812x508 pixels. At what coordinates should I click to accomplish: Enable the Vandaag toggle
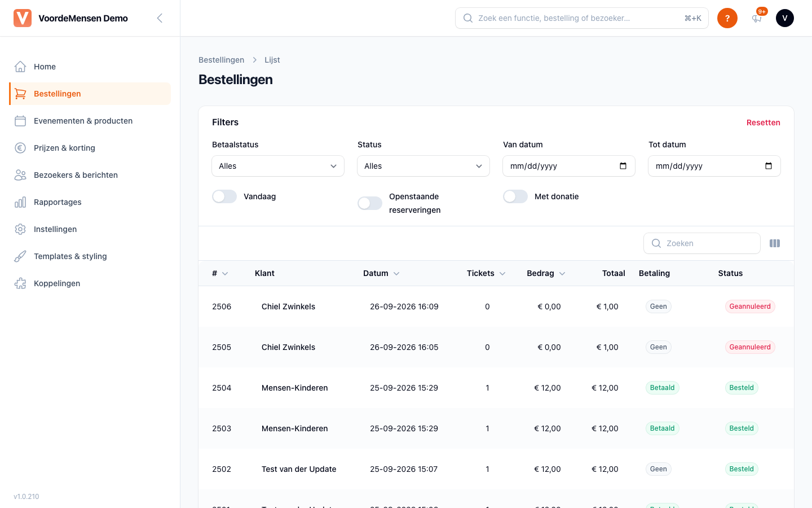click(224, 196)
